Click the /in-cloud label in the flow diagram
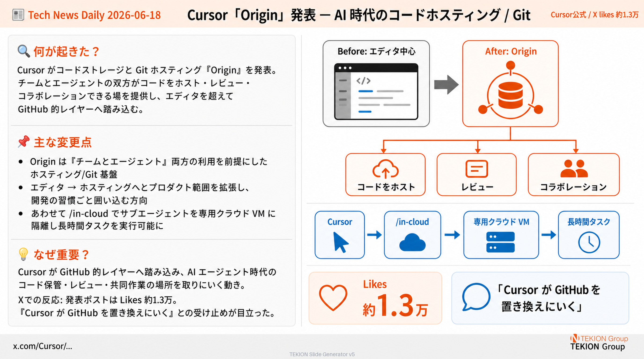Image resolution: width=644 pixels, height=359 pixels. [412, 222]
